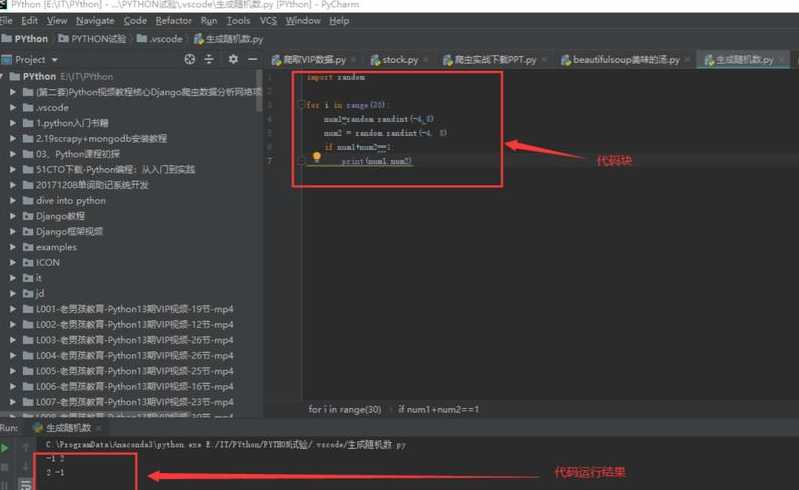
Task: Click the up arrow in Run panel
Action: [25, 448]
